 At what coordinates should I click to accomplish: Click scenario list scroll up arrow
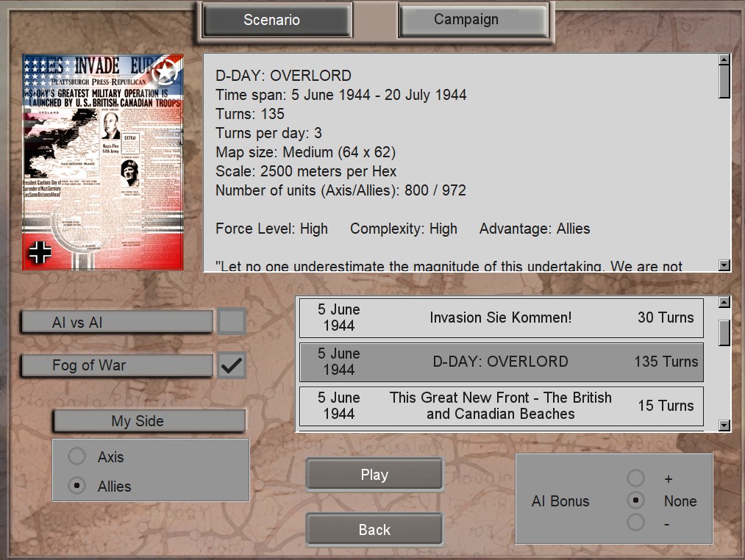724,302
